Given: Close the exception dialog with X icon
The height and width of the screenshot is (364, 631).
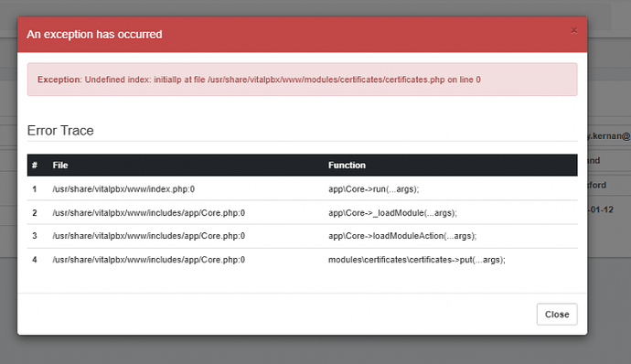Looking at the screenshot, I should click(574, 30).
